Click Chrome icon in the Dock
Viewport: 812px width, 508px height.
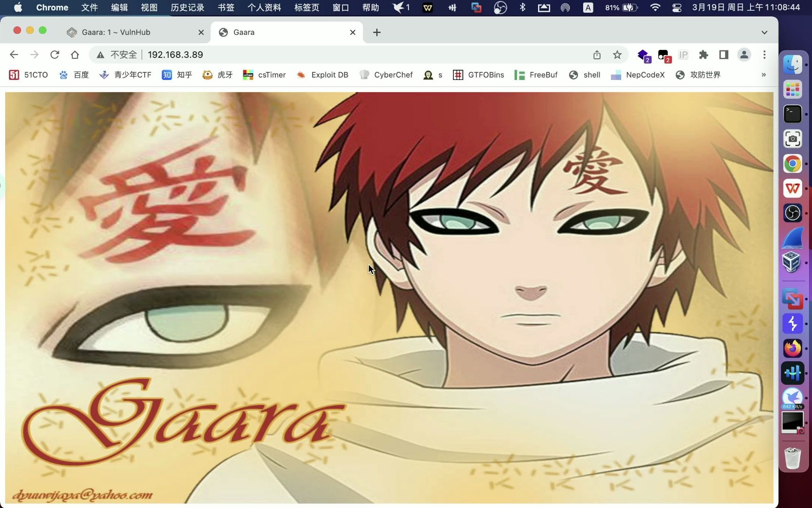793,164
